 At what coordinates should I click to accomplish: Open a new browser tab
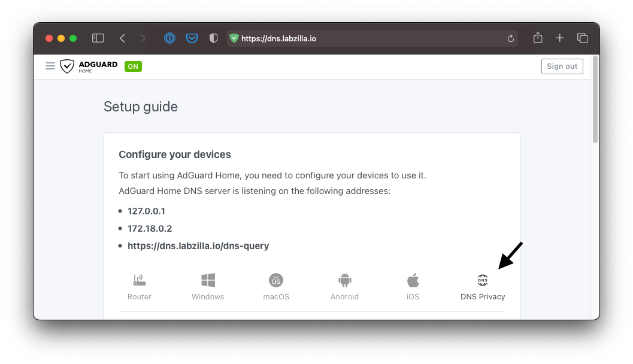click(560, 38)
